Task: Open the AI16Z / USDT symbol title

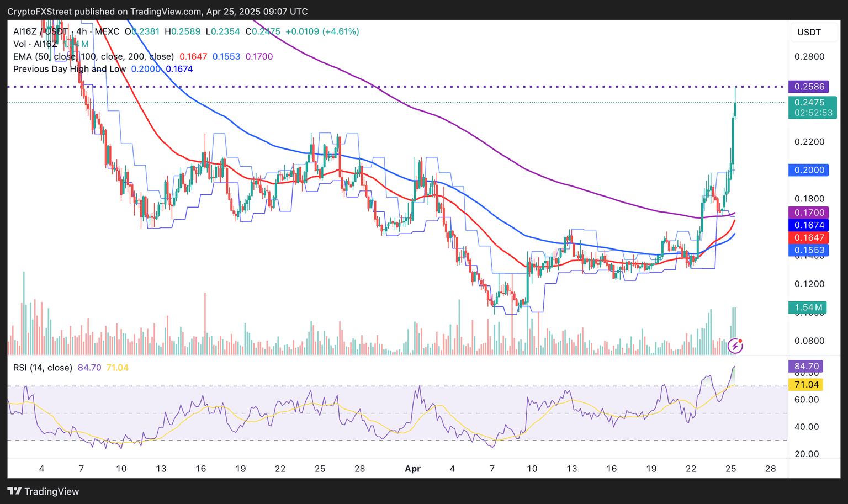Action: click(x=41, y=31)
